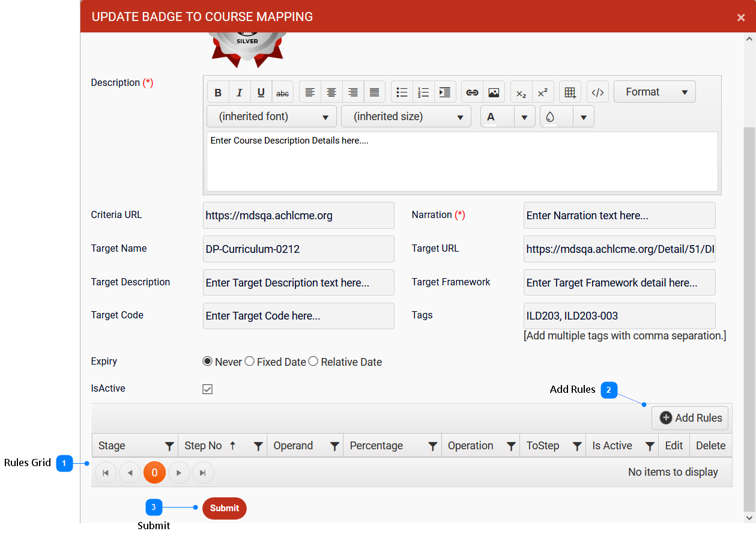This screenshot has height=534, width=756.
Task: Align description text right
Action: tap(353, 93)
